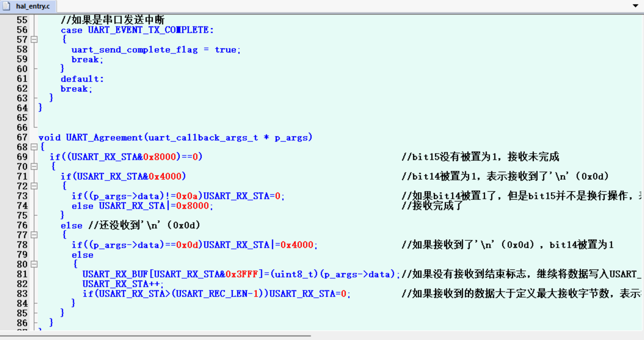Click line number 55 in the gutter
Viewport: 644px width, 340px height.
(x=22, y=20)
